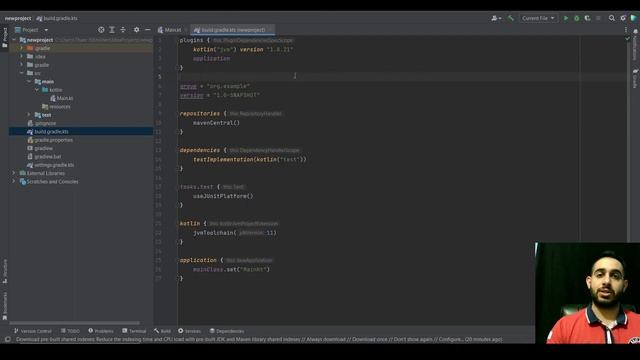Toggle Project tool window stripe button
The image size is (640, 360).
pos(5,38)
